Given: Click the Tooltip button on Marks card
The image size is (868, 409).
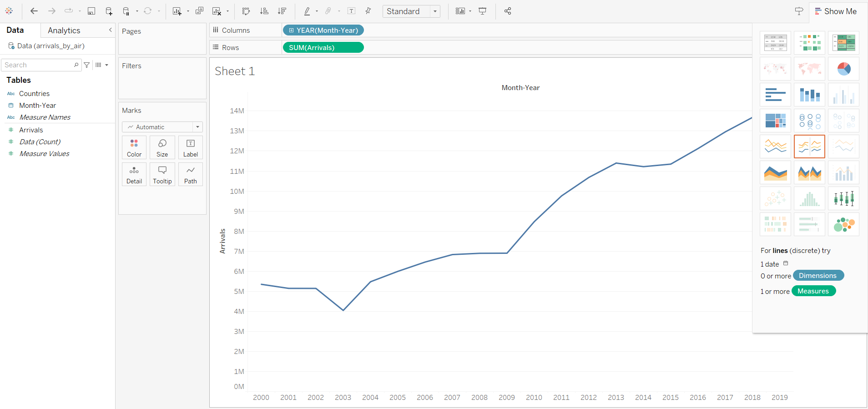Looking at the screenshot, I should coord(162,175).
